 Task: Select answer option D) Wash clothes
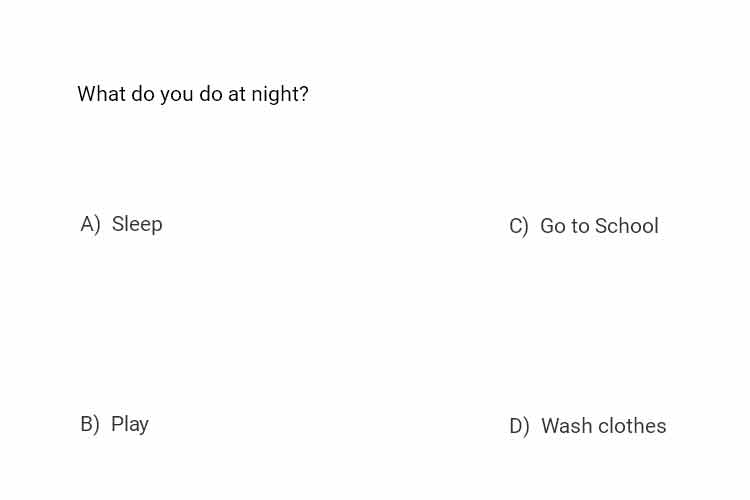pyautogui.click(x=588, y=426)
